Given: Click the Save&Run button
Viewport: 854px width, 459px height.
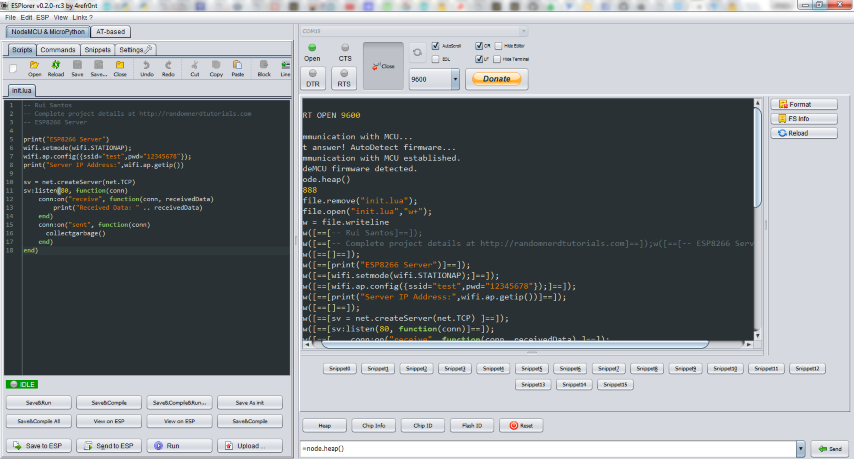Looking at the screenshot, I should (39, 403).
